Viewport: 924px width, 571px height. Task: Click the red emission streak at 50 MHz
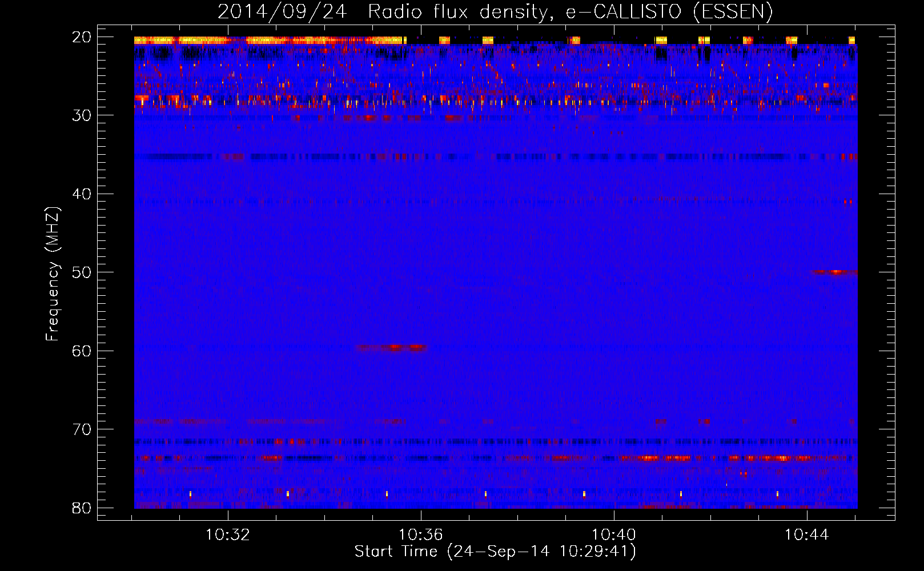tap(834, 272)
